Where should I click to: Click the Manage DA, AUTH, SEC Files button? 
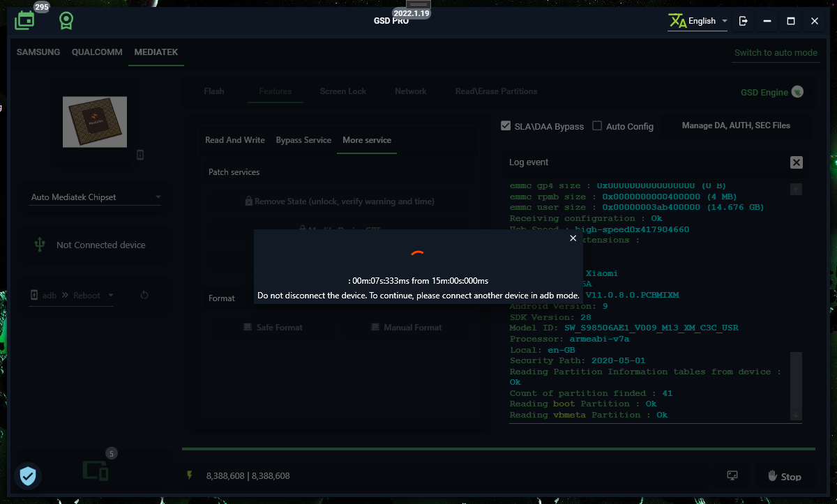pos(736,125)
